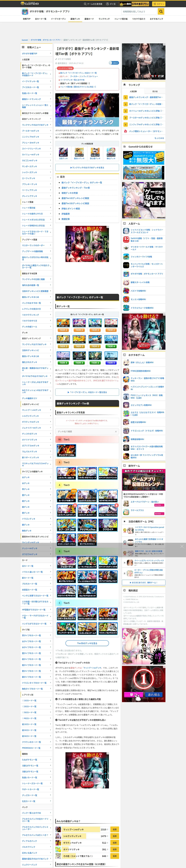This screenshot has height=868, width=186.
Task: Select the 全カード一覧 navigation tab
Action: tap(41, 19)
